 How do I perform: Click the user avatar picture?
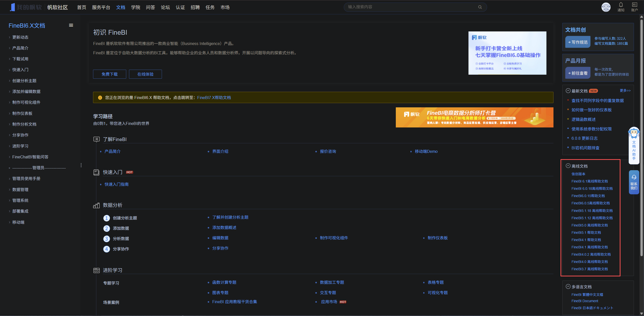(606, 7)
